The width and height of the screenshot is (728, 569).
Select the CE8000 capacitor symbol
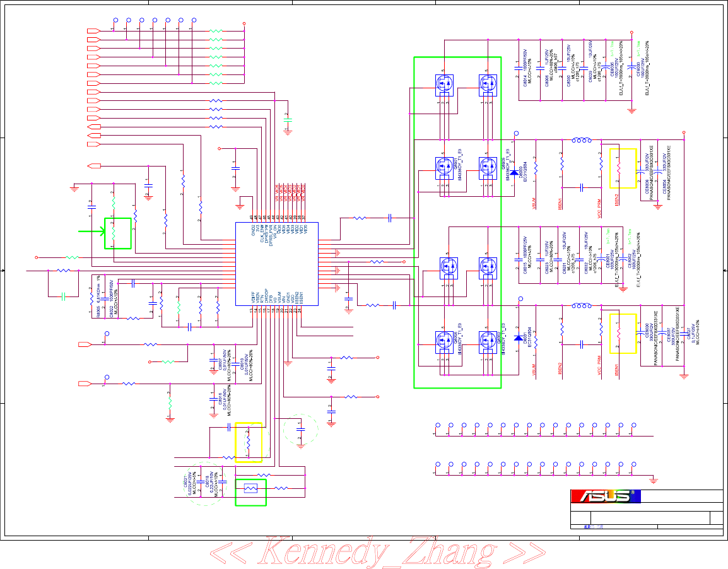[641, 331]
